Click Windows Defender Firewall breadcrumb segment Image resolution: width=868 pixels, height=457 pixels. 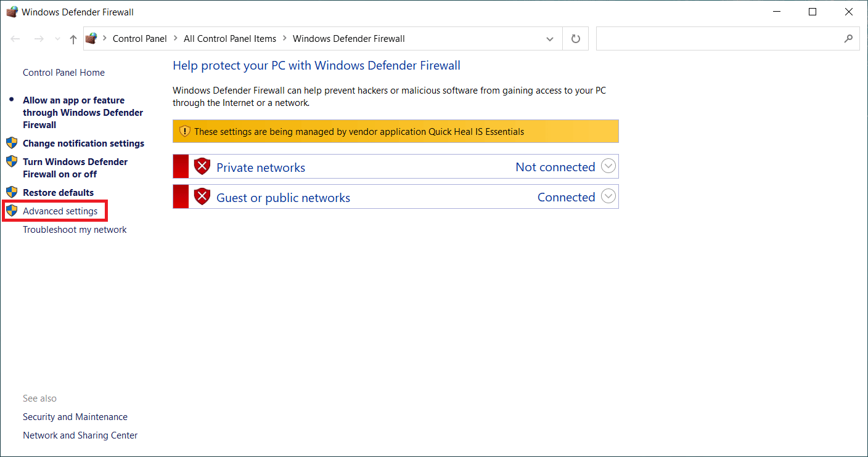coord(349,38)
